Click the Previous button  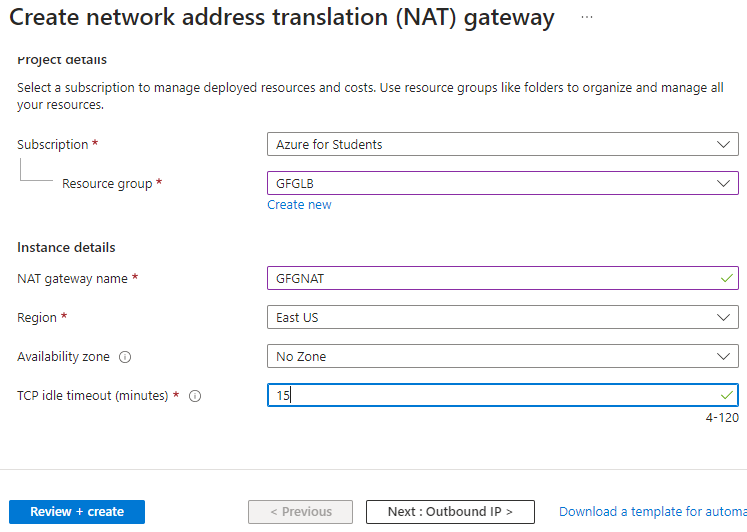coord(300,512)
